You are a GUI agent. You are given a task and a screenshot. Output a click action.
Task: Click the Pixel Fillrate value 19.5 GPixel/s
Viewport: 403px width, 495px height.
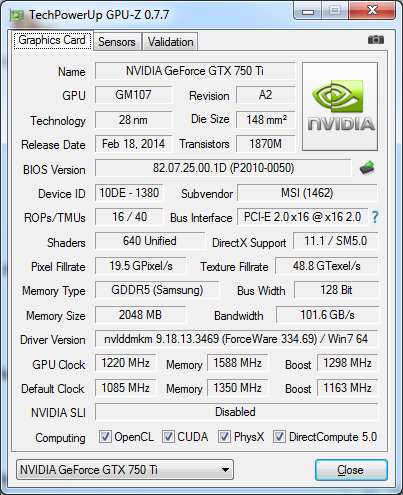click(141, 266)
